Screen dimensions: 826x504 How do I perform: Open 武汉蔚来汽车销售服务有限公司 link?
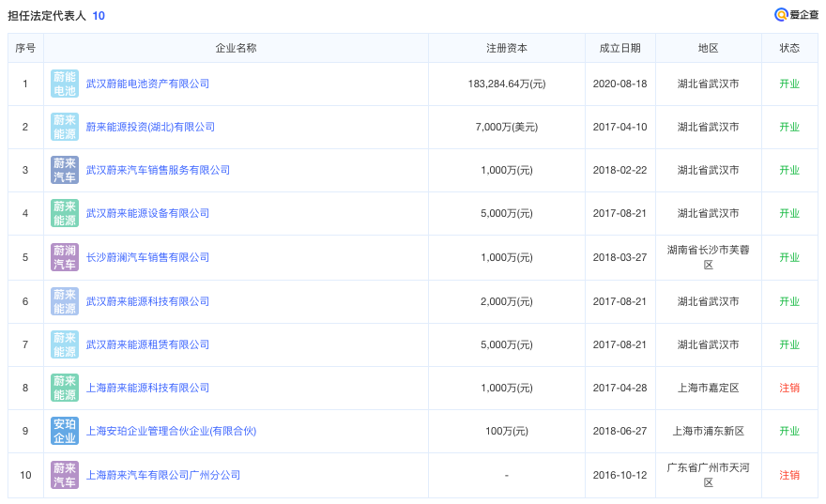tap(158, 170)
